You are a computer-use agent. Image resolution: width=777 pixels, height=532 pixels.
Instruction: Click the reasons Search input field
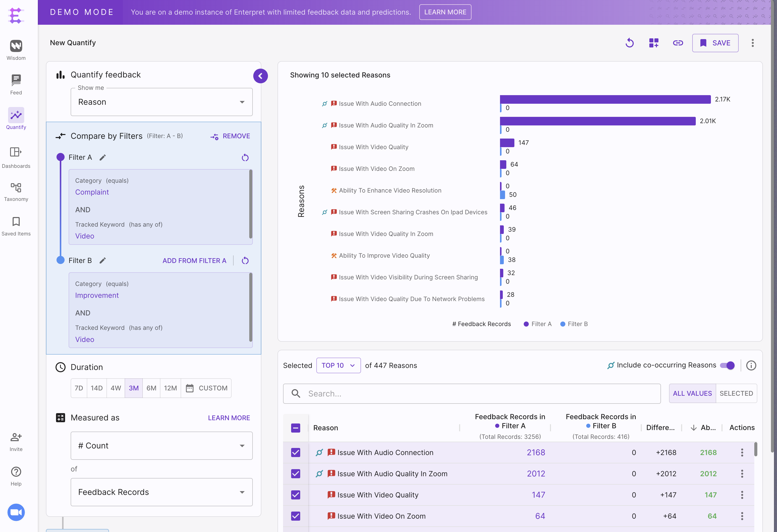(471, 393)
